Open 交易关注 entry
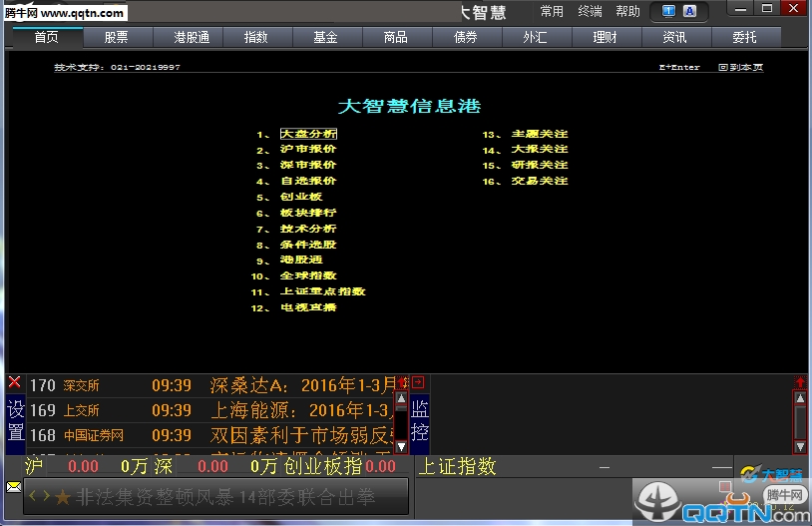The height and width of the screenshot is (526, 812). tap(540, 181)
